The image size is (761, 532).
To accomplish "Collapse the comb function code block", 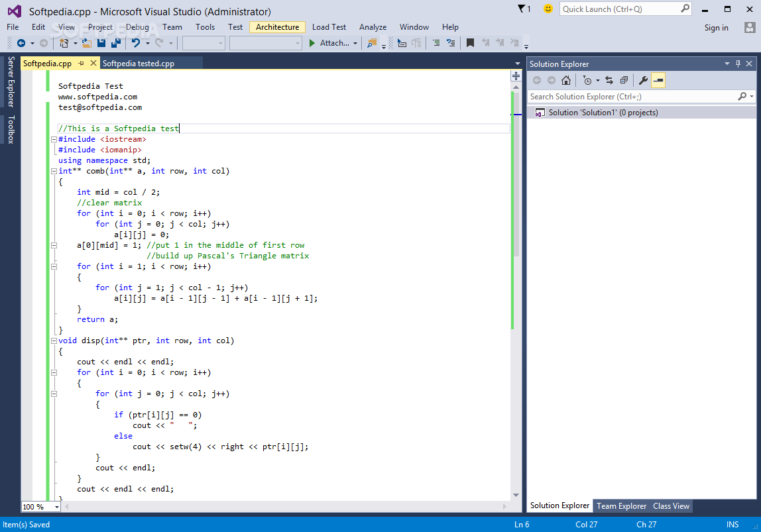I will pos(54,171).
